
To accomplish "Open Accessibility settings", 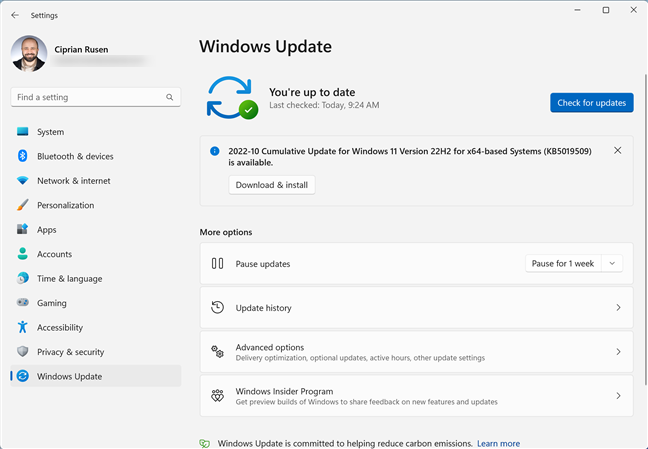I will (95, 327).
